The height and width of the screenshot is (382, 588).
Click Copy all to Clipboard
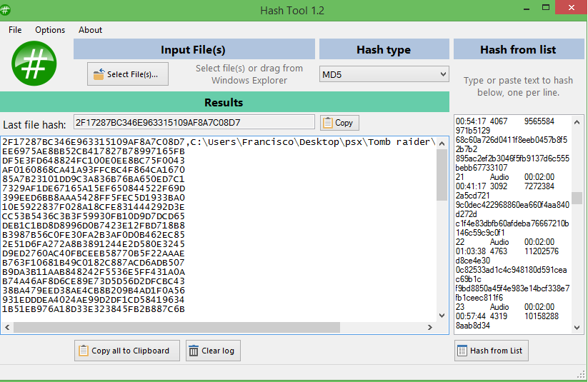127,351
